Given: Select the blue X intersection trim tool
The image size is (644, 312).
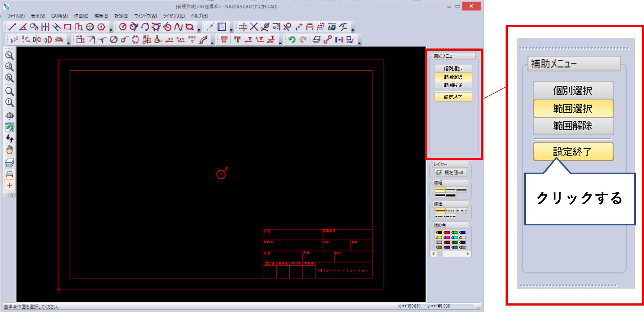Looking at the screenshot, I should pos(254,27).
